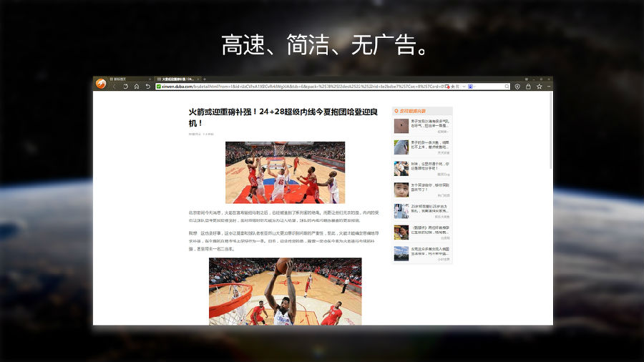The image size is (644, 362).
Task: Open sidebar thumbnail of crying child face
Action: 401,190
